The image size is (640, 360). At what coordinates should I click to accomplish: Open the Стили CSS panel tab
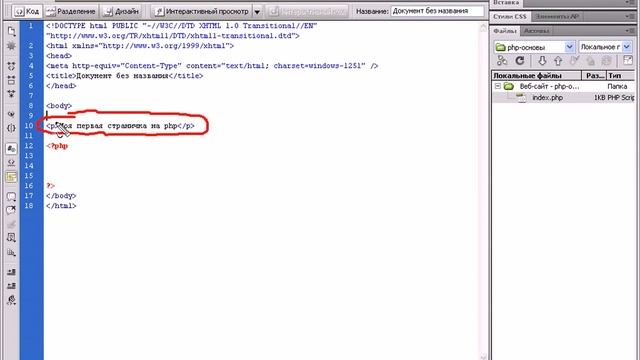510,17
